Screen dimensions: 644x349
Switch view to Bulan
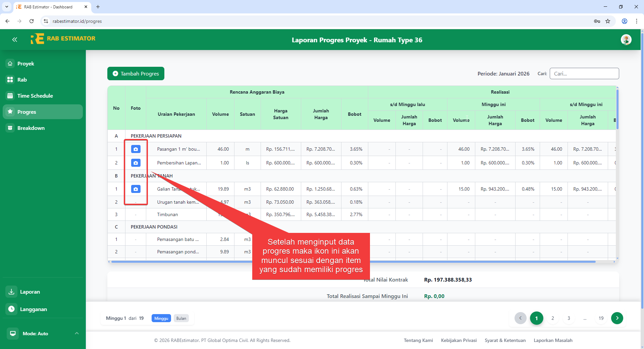pos(181,318)
